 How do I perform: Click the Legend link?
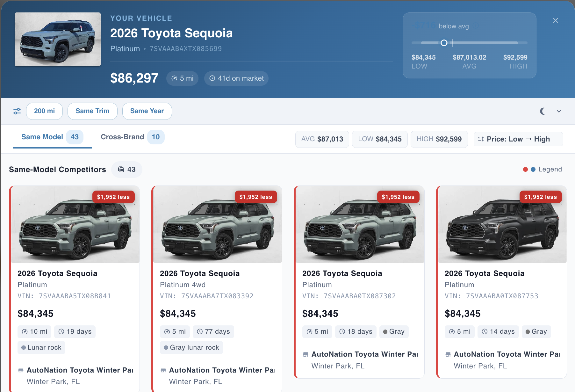[550, 170]
